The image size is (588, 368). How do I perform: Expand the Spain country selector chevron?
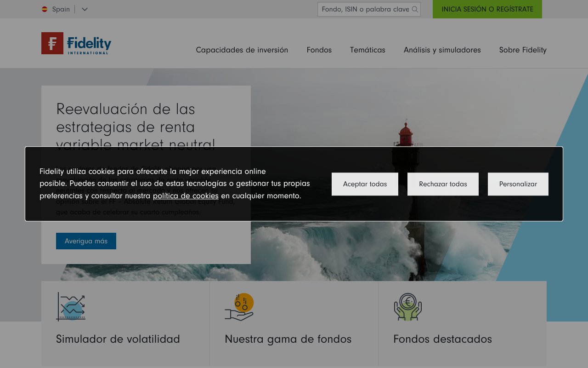coord(84,9)
